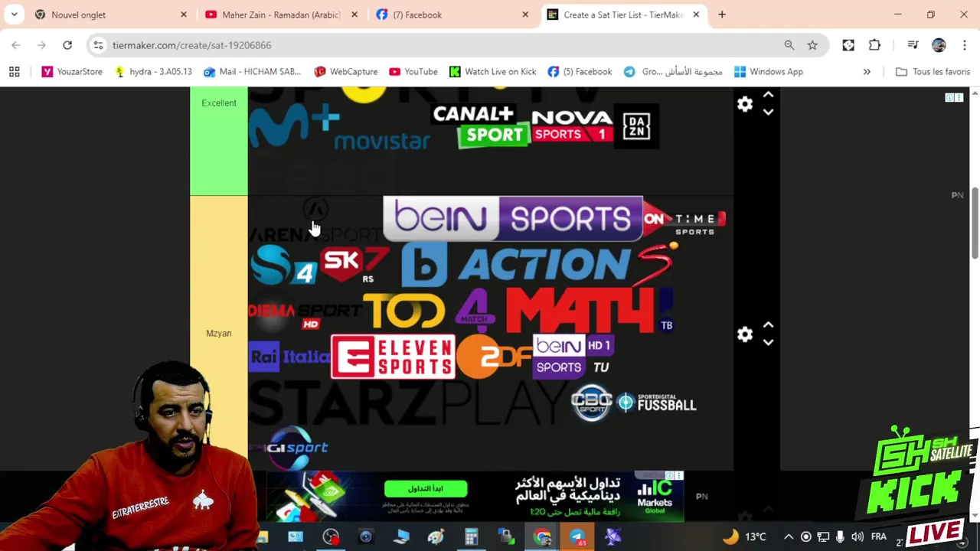980x551 pixels.
Task: Open settings gear for Excellent tier row
Action: tap(745, 104)
